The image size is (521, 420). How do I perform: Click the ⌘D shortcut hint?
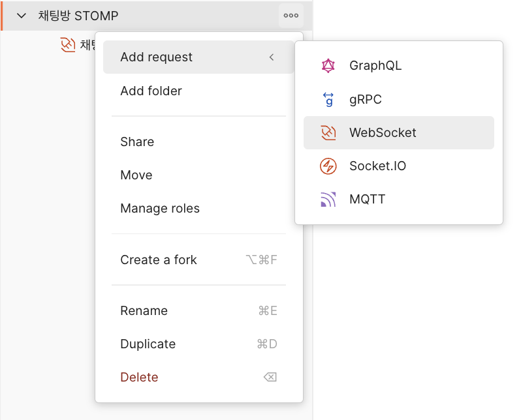coord(267,344)
